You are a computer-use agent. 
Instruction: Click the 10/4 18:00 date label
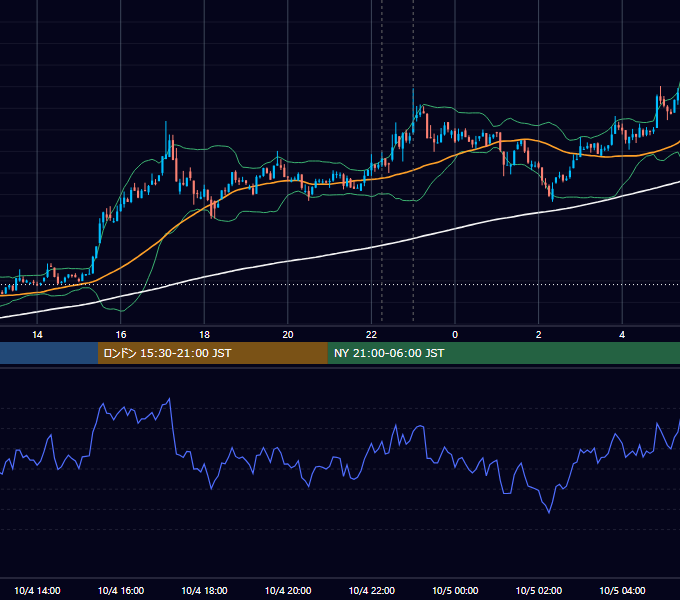click(x=204, y=590)
